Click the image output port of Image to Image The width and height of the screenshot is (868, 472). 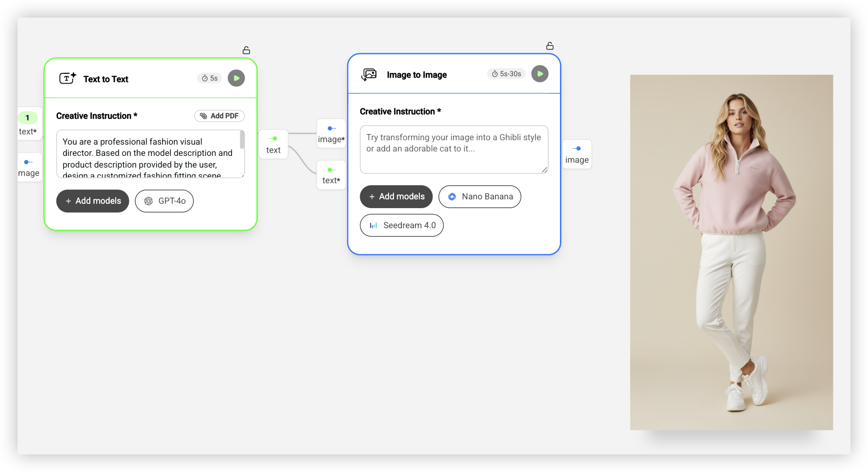click(x=577, y=154)
